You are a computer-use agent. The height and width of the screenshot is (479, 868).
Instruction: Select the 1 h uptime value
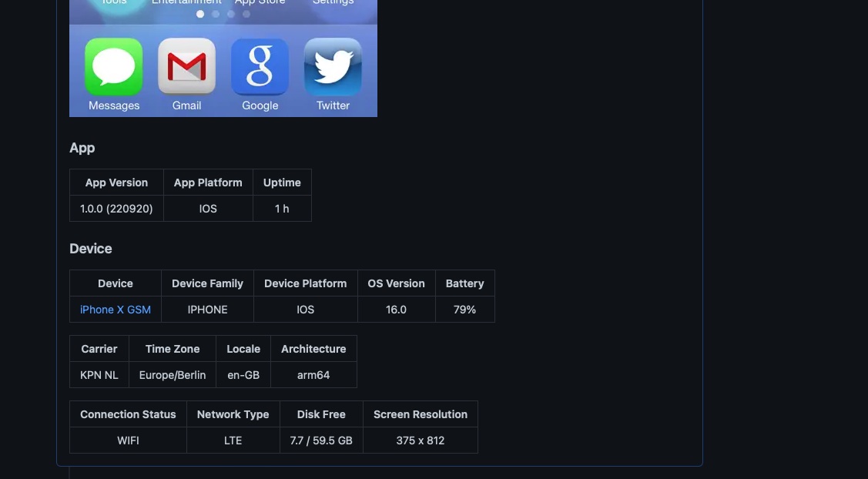pyautogui.click(x=282, y=209)
